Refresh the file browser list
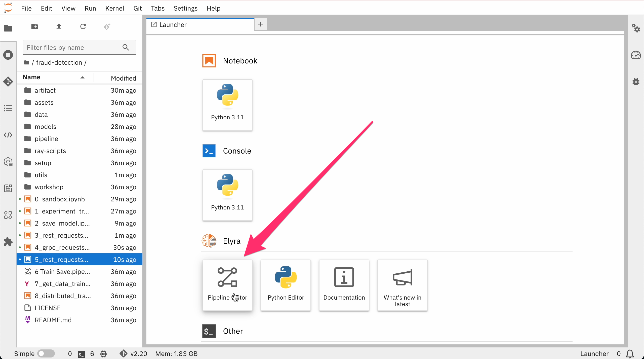Image resolution: width=644 pixels, height=359 pixels. click(x=83, y=26)
